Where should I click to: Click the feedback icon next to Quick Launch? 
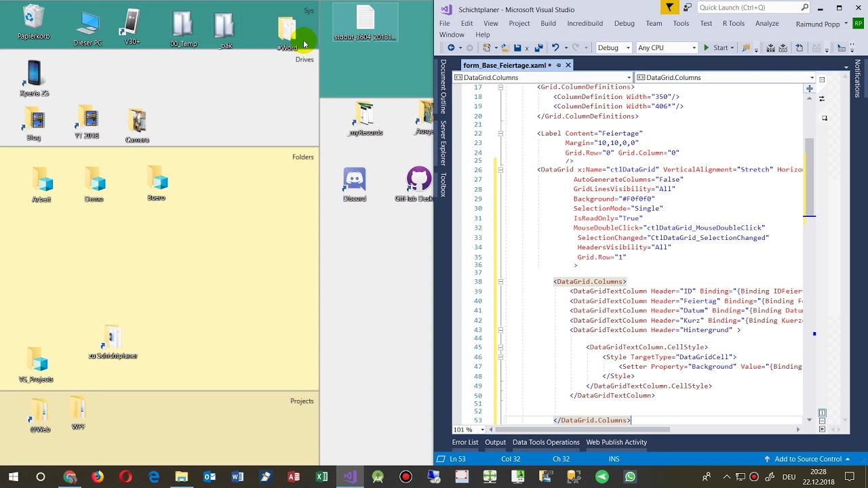[687, 7]
